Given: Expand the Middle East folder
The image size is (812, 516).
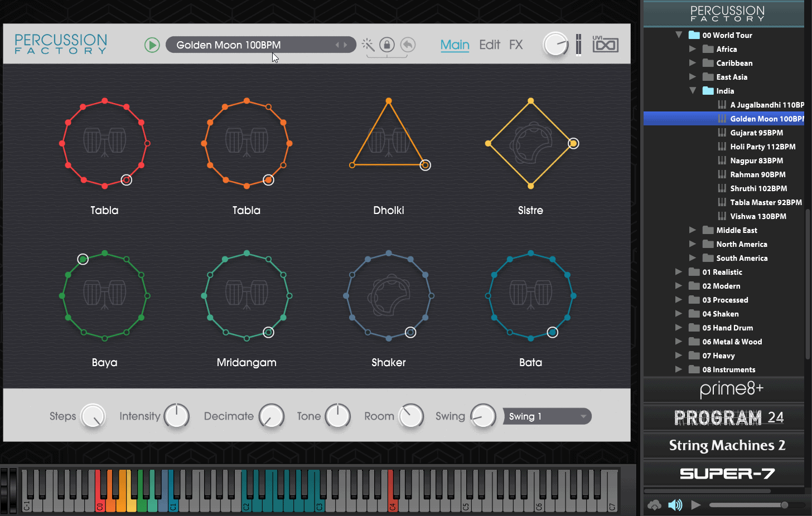Looking at the screenshot, I should click(x=693, y=230).
